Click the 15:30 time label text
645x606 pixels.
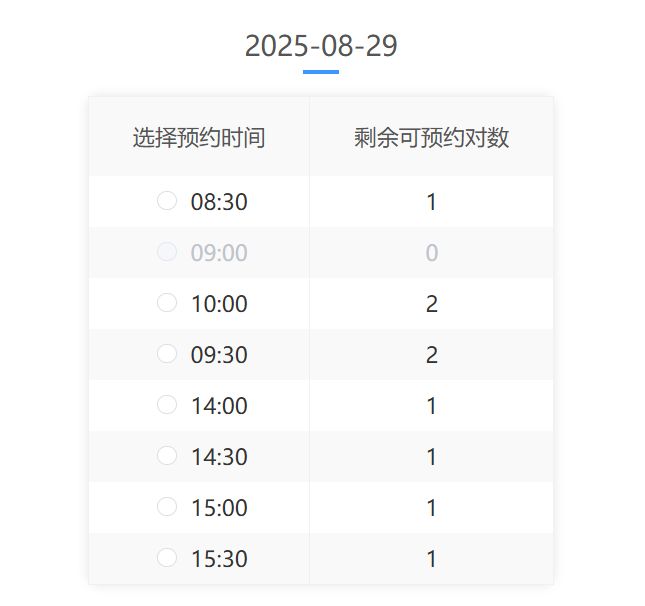click(x=219, y=559)
